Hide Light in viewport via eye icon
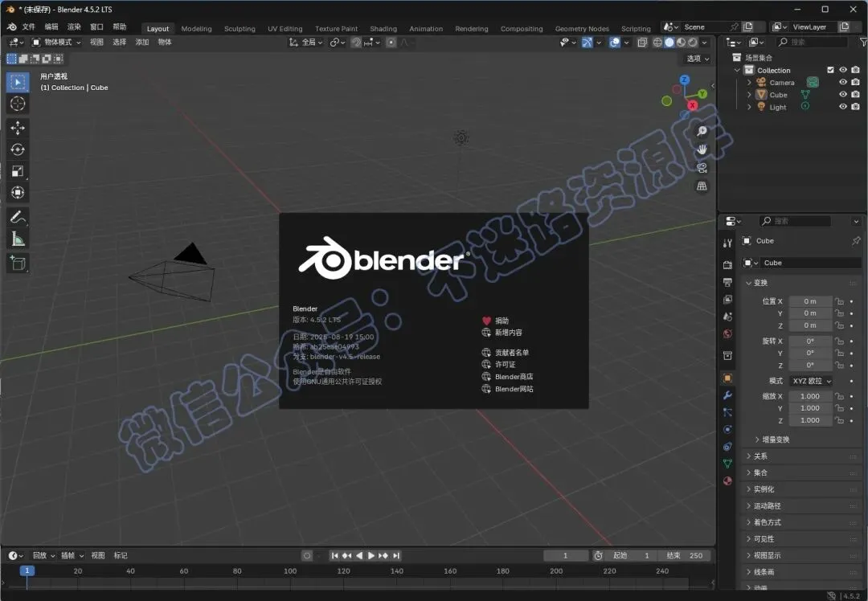 (x=843, y=106)
